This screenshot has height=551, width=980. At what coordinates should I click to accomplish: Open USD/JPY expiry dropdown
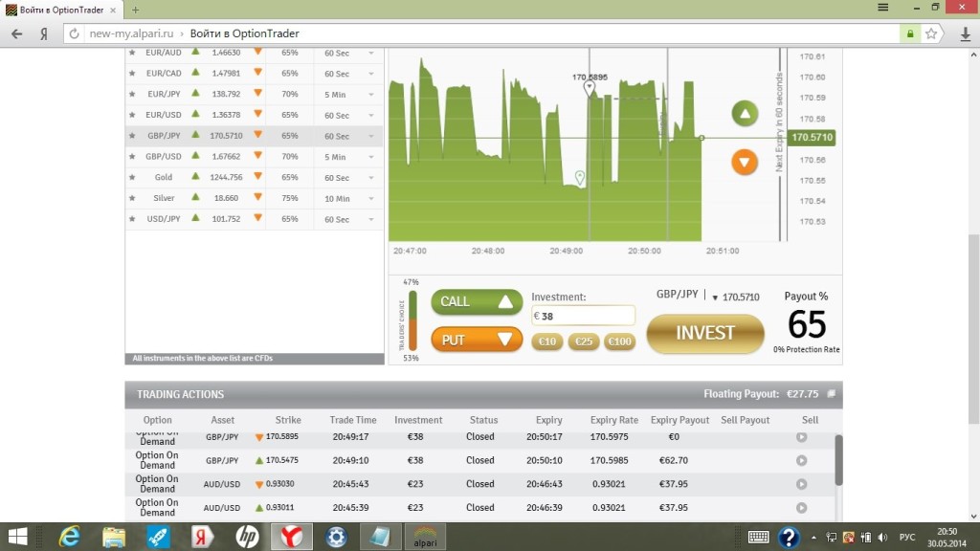370,219
